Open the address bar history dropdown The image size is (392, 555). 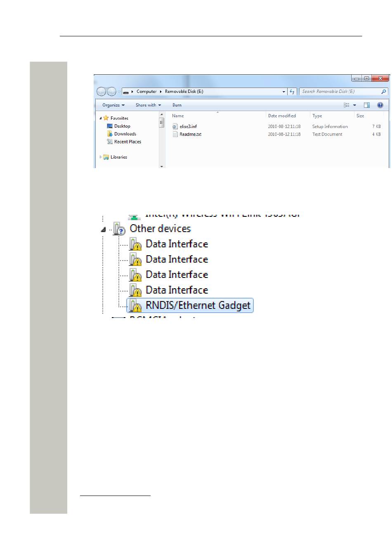(x=284, y=92)
